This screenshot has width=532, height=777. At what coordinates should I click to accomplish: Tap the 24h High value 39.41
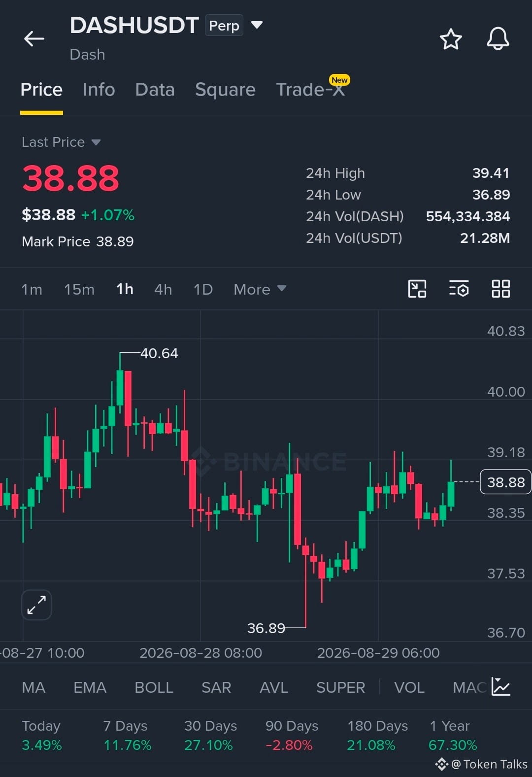pos(491,173)
